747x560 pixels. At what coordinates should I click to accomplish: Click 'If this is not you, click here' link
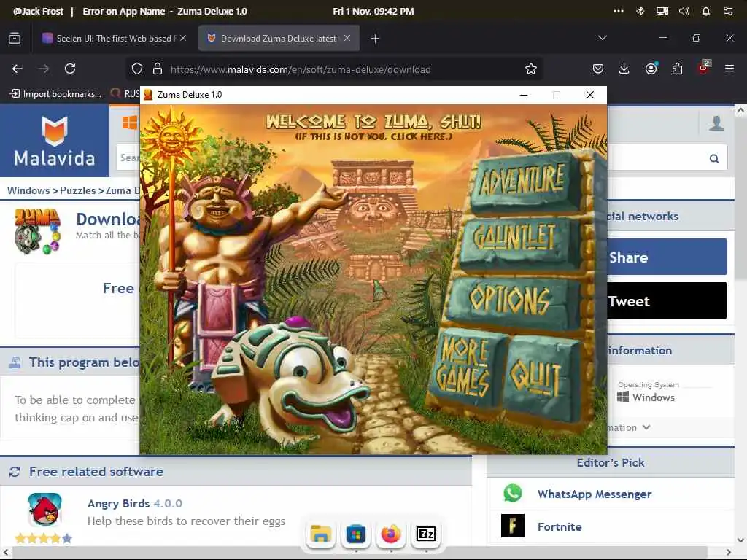point(373,136)
